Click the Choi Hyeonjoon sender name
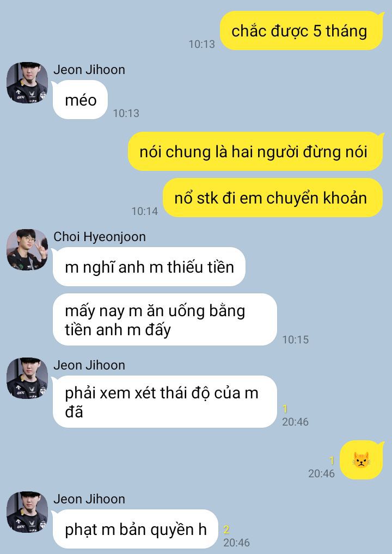The image size is (392, 554). tap(100, 236)
